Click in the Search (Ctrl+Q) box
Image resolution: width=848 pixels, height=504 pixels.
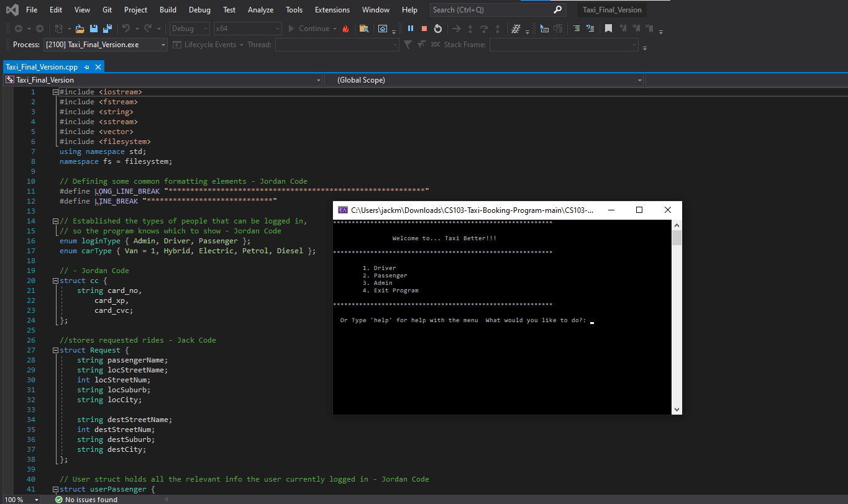click(491, 10)
